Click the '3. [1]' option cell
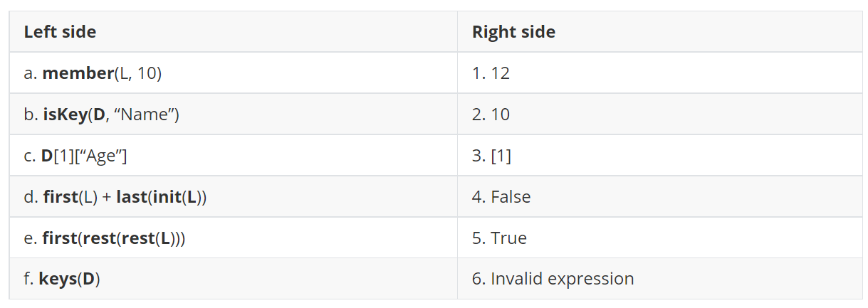The height and width of the screenshot is (308, 868). [x=491, y=156]
